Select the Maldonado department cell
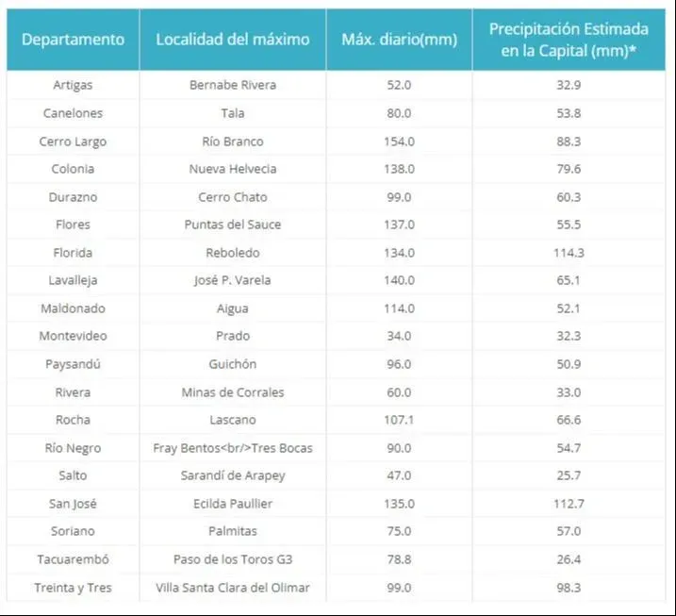The image size is (676, 616). click(73, 308)
